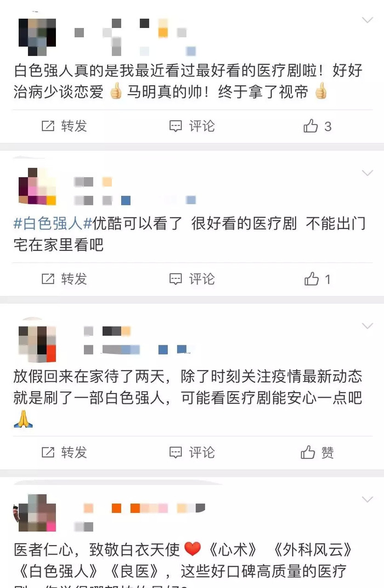Expand options chevron on the second post
This screenshot has height=588, width=384.
click(x=368, y=173)
